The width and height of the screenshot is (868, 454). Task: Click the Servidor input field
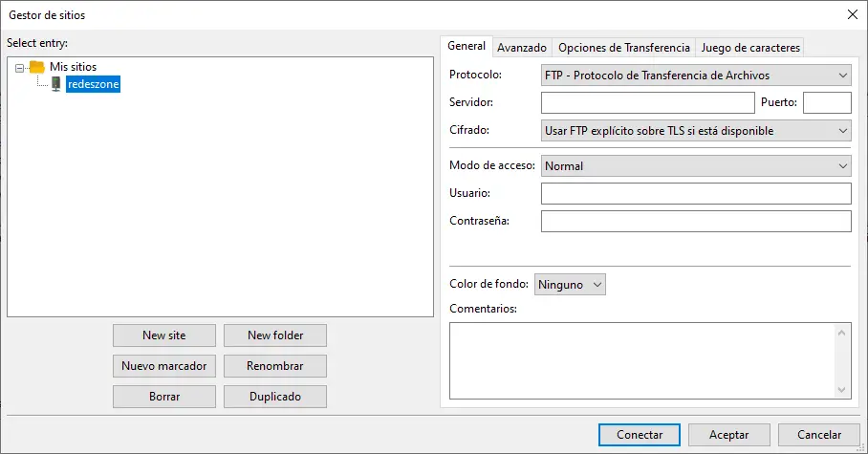tap(647, 103)
